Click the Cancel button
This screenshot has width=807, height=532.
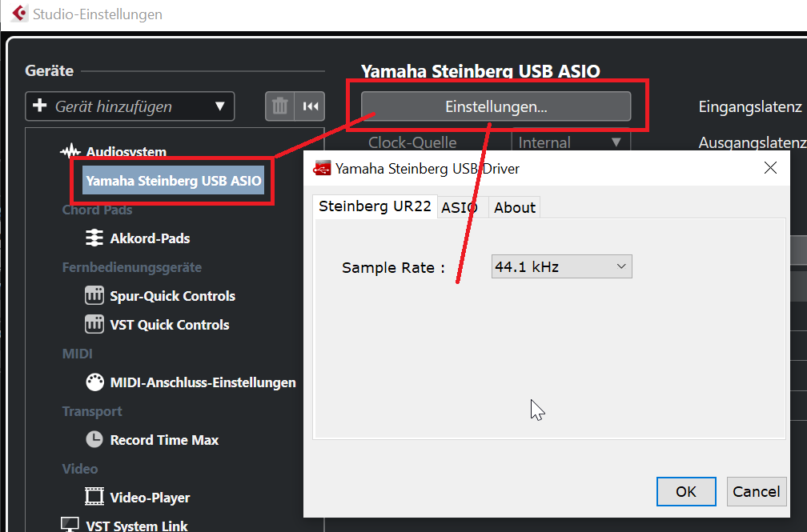click(x=756, y=491)
